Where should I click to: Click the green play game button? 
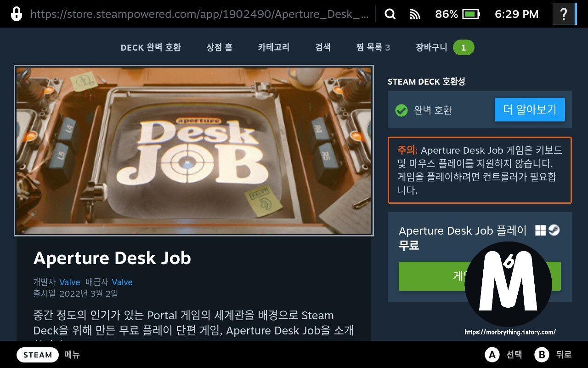(480, 276)
